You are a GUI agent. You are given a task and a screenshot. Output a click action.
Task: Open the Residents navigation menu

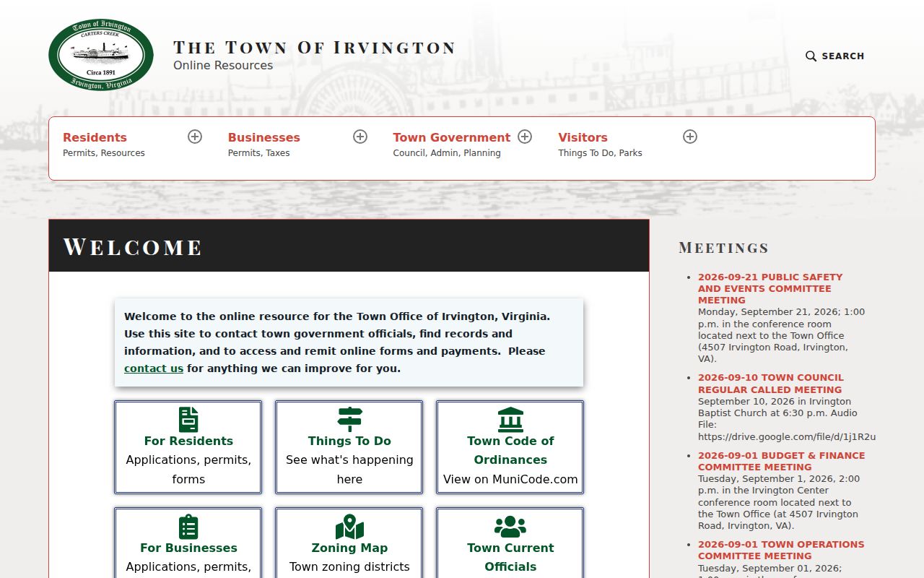click(x=95, y=137)
